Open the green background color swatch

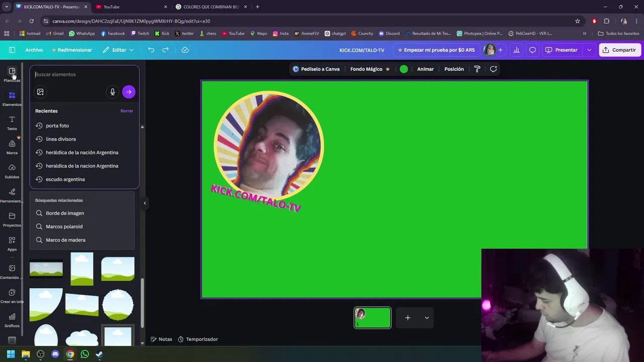point(404,69)
